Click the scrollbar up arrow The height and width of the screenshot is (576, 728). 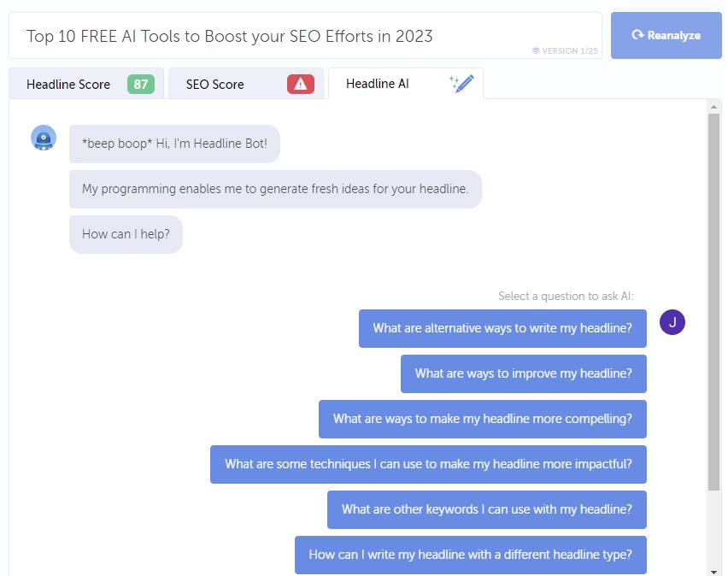[x=713, y=107]
